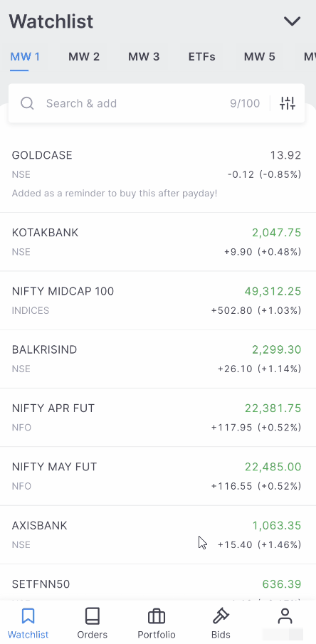The width and height of the screenshot is (316, 644).
Task: Open the Orders book icon
Action: coord(92,616)
